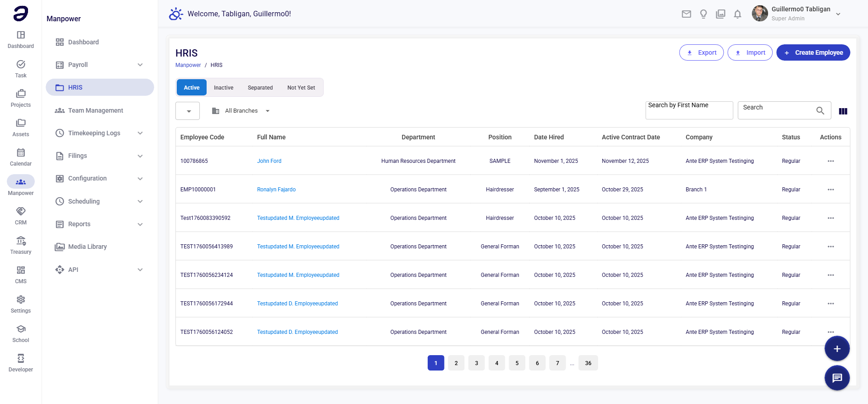The width and height of the screenshot is (868, 404).
Task: Open the Projects module icon
Action: [21, 94]
